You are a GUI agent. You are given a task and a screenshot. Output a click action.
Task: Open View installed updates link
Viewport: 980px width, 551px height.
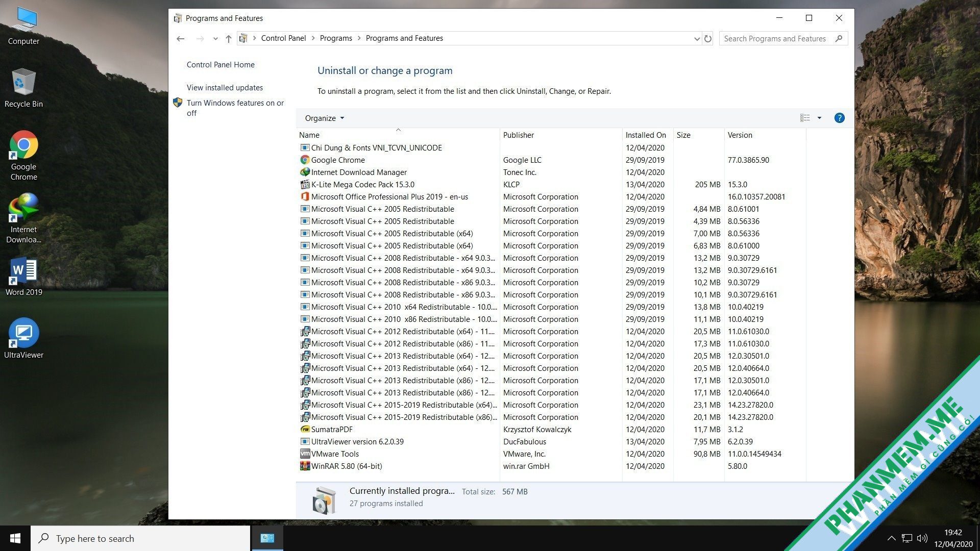coord(225,87)
